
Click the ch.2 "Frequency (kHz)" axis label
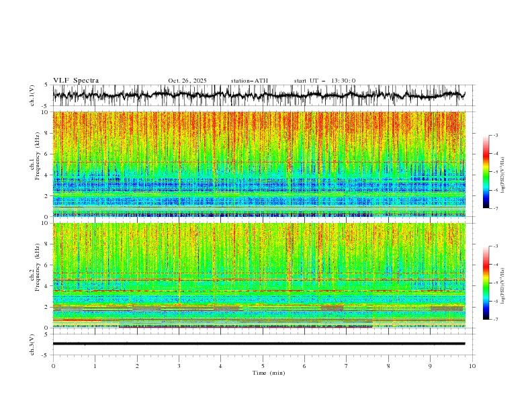pyautogui.click(x=38, y=267)
